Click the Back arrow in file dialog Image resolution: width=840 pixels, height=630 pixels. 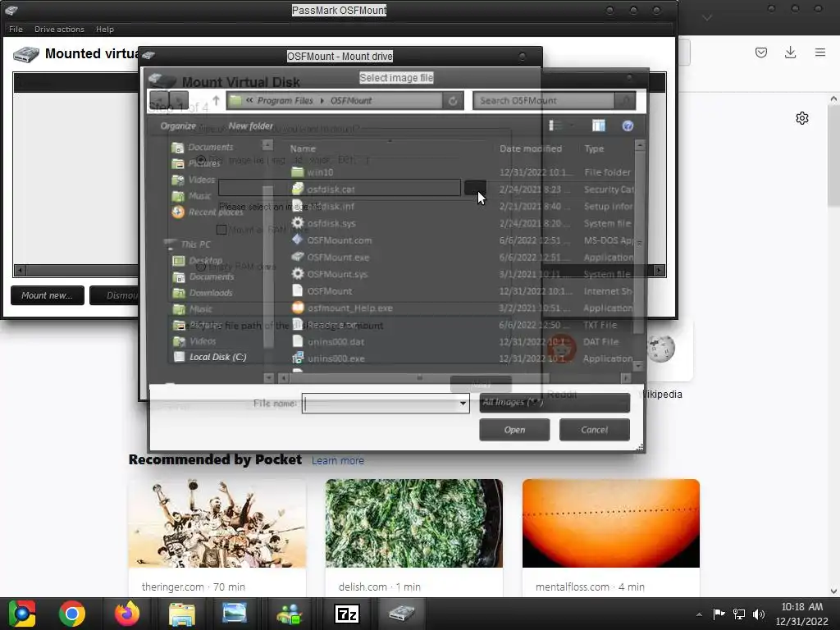coord(158,100)
